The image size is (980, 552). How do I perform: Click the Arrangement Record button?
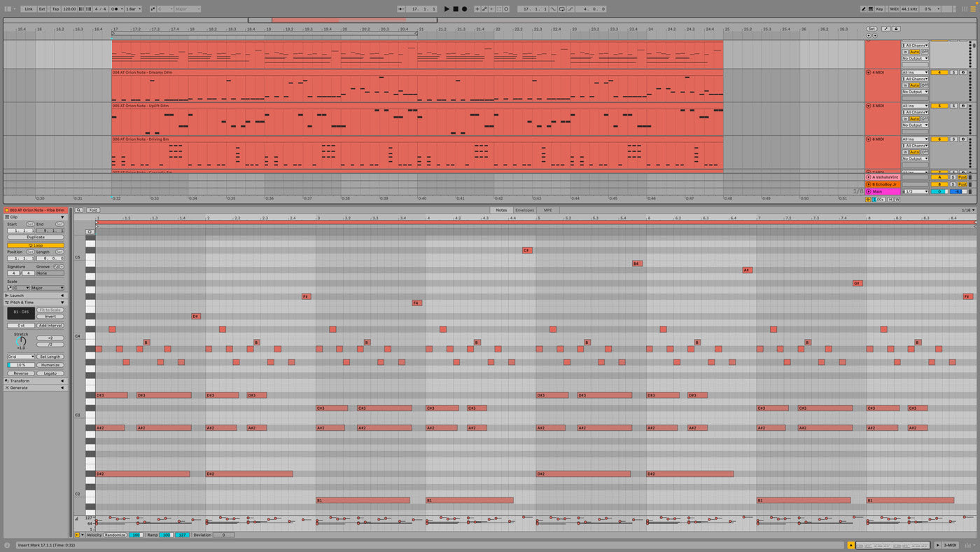(x=463, y=9)
